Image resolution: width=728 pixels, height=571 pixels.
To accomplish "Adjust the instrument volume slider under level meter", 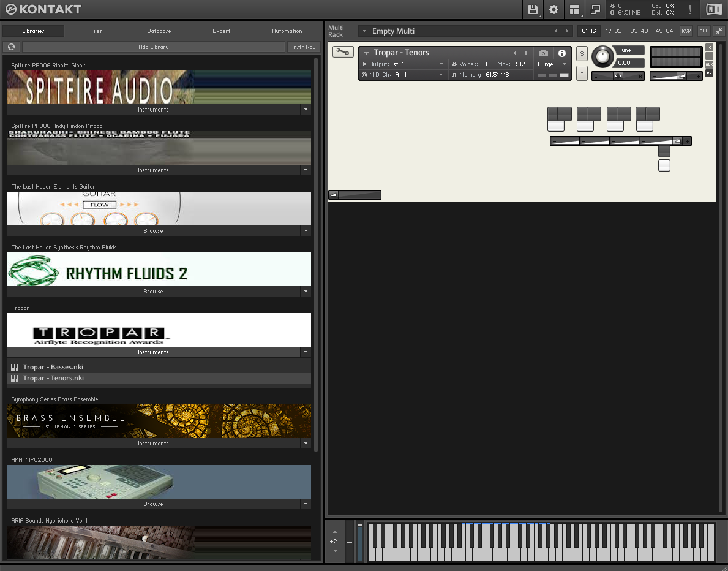I will coord(676,76).
